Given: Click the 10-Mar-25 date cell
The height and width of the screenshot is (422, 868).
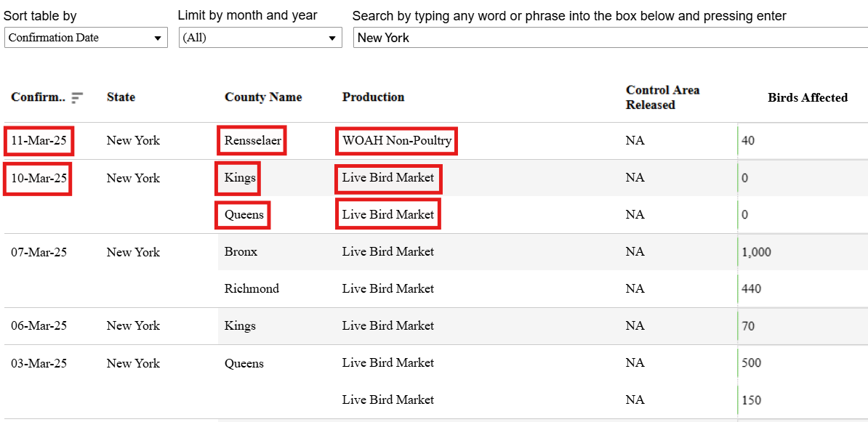Looking at the screenshot, I should 38,179.
